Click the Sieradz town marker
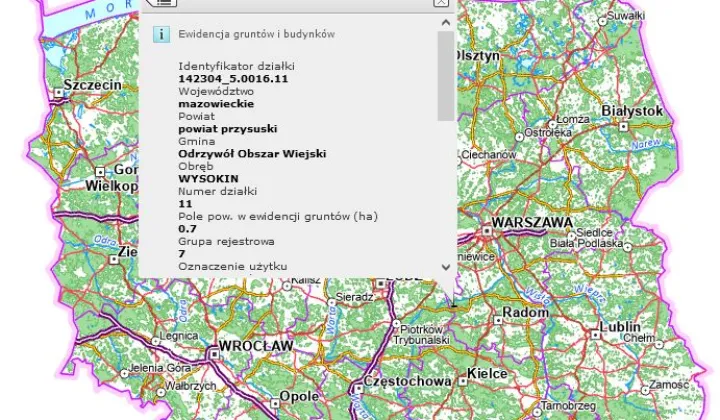 (x=332, y=302)
